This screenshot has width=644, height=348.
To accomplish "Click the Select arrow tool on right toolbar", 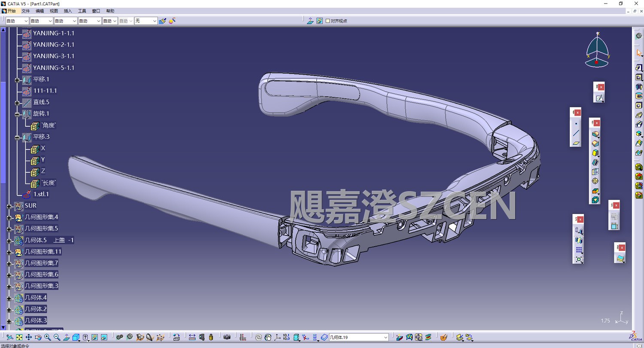I will coord(639,53).
